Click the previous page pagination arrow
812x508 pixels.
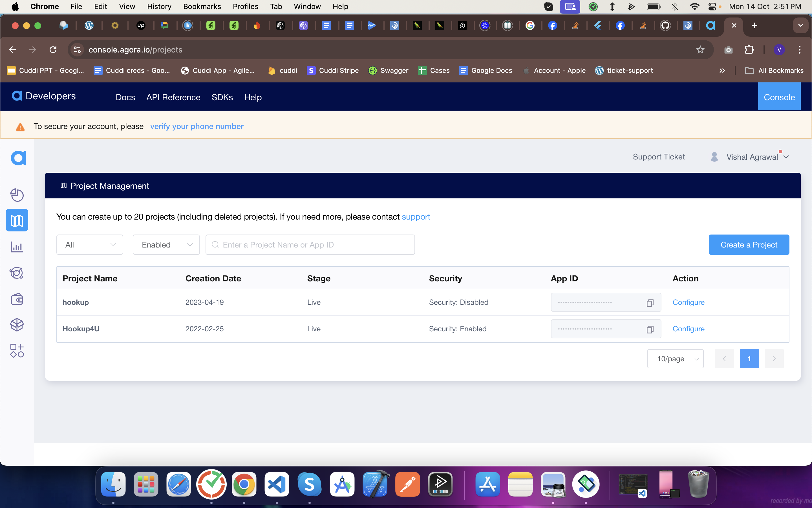[x=724, y=358]
